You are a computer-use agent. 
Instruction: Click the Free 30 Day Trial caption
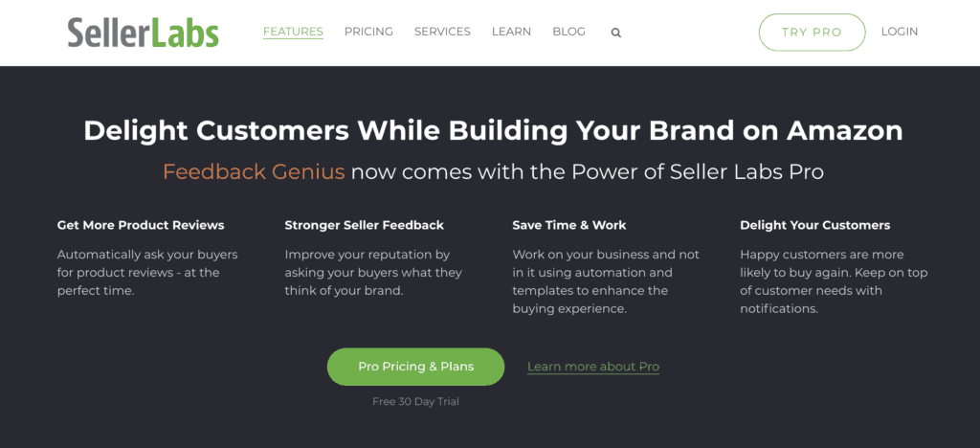click(x=415, y=402)
